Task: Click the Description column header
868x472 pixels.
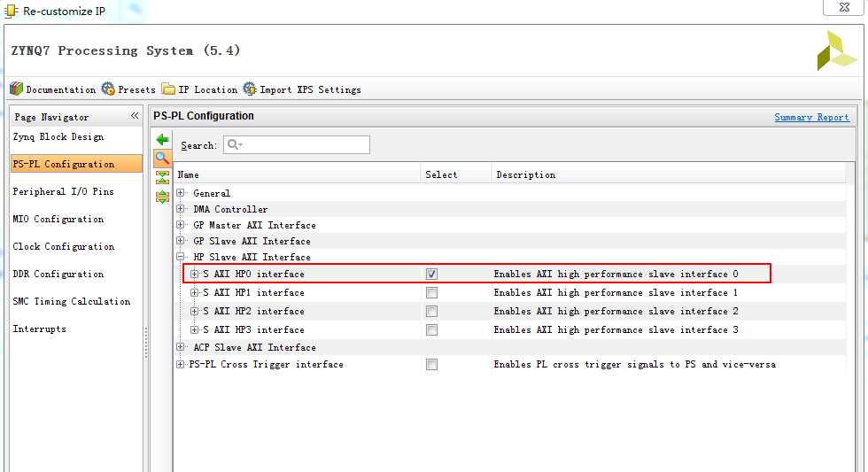Action: tap(669, 174)
